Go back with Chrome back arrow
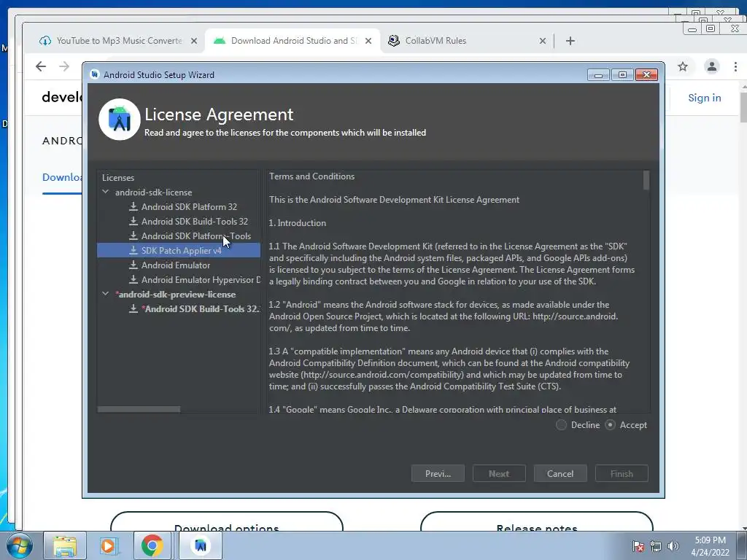 pyautogui.click(x=41, y=66)
